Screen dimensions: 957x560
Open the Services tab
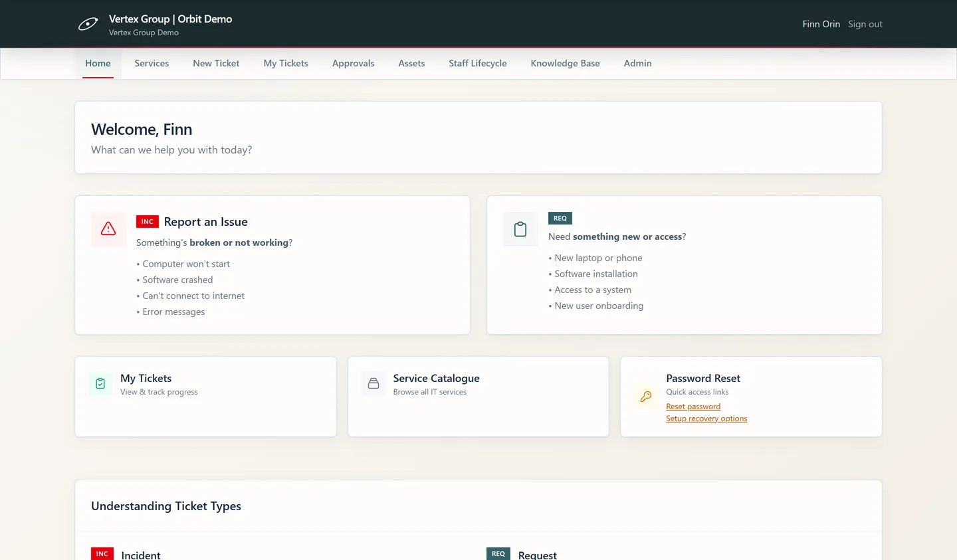click(x=152, y=63)
